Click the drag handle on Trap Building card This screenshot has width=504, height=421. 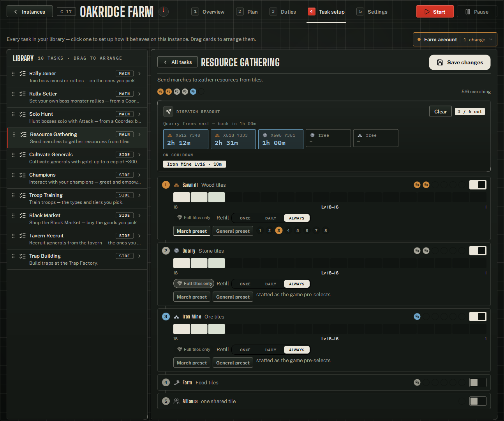tap(13, 256)
